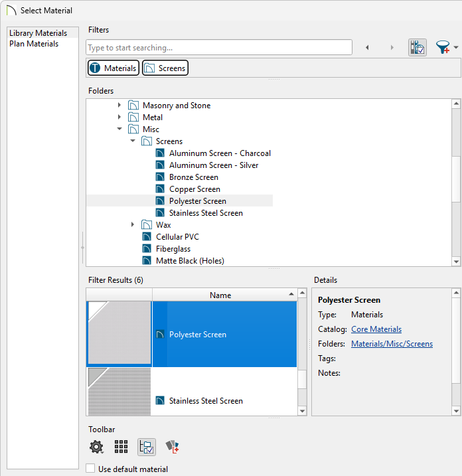Select the Misc folder icon
462x476 pixels.
(133, 129)
